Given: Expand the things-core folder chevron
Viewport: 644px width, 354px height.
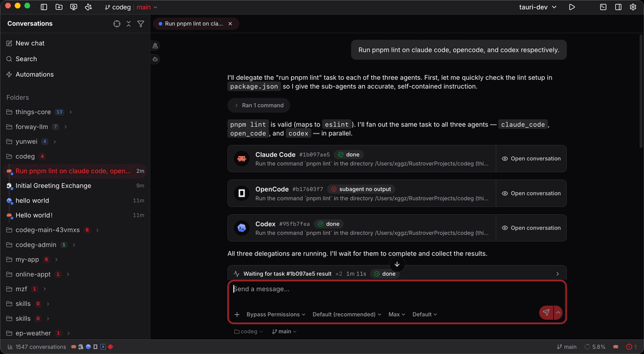Looking at the screenshot, I should point(70,112).
